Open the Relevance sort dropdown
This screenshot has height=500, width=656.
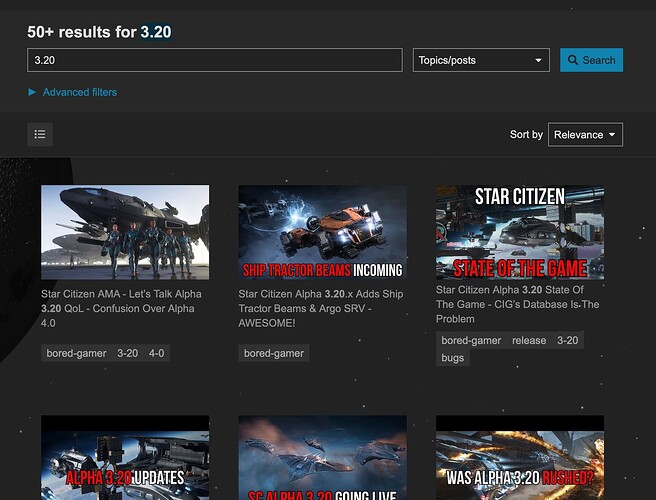pos(585,135)
